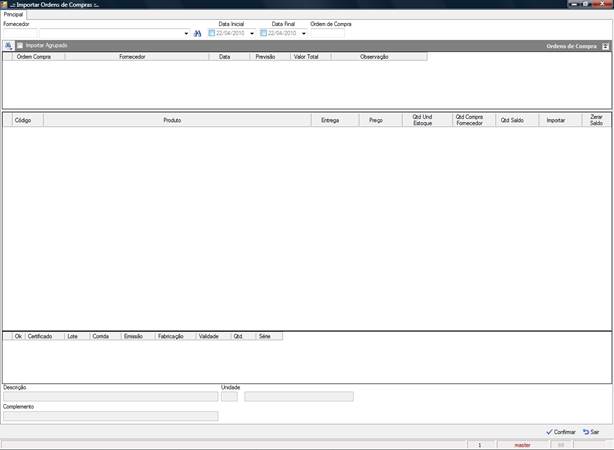The width and height of the screenshot is (614, 450).
Task: Click the Qtd Und Estoque column header
Action: [427, 120]
